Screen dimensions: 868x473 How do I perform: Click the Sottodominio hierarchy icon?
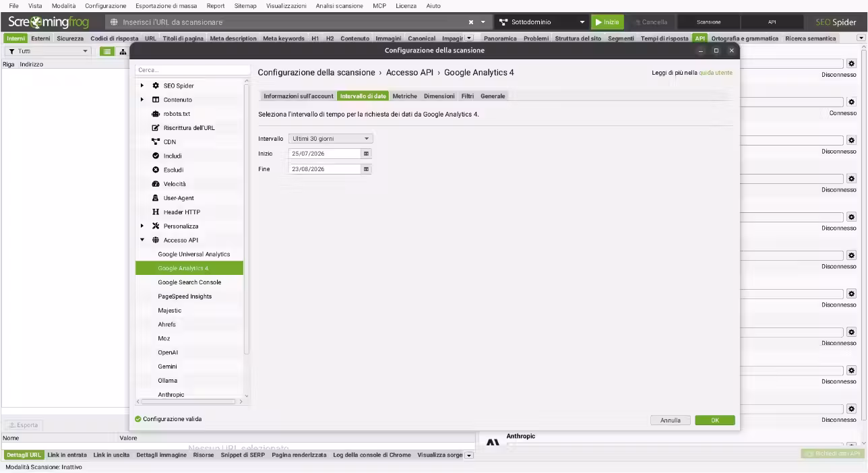coord(503,22)
